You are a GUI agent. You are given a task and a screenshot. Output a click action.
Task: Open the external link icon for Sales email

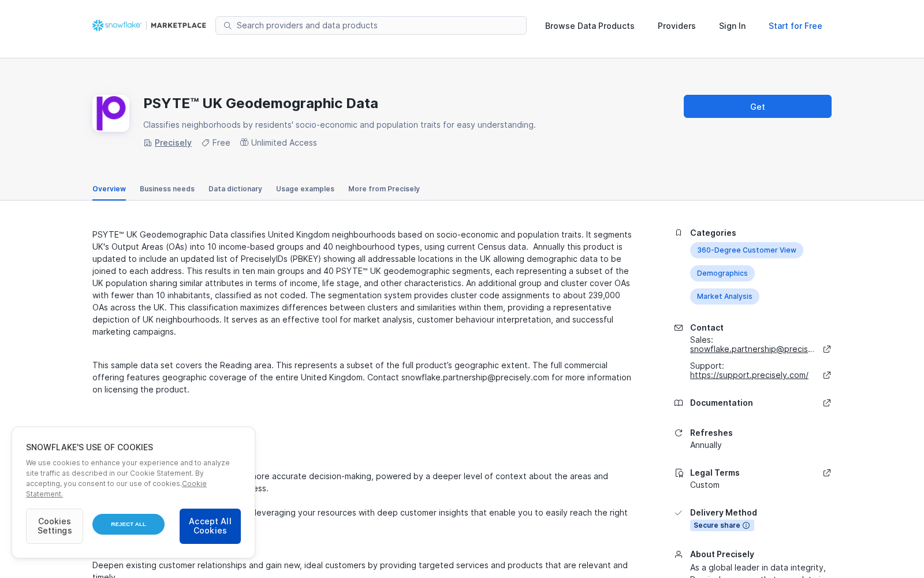point(827,349)
